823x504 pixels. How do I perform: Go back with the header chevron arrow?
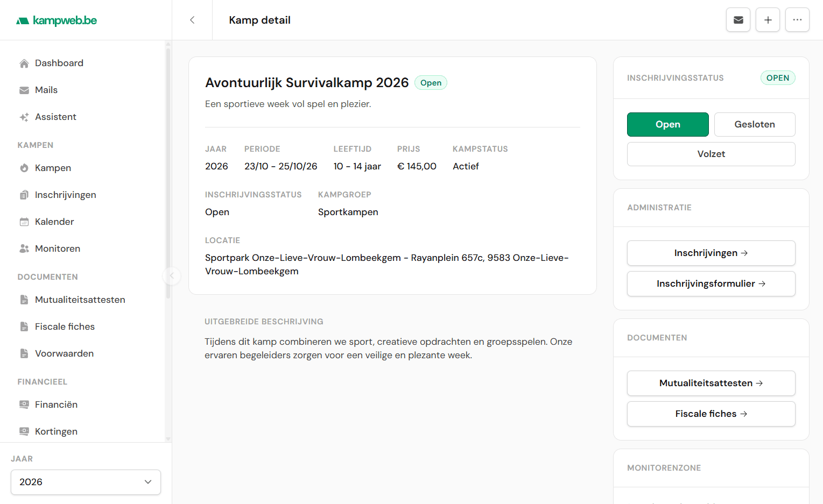pos(192,20)
